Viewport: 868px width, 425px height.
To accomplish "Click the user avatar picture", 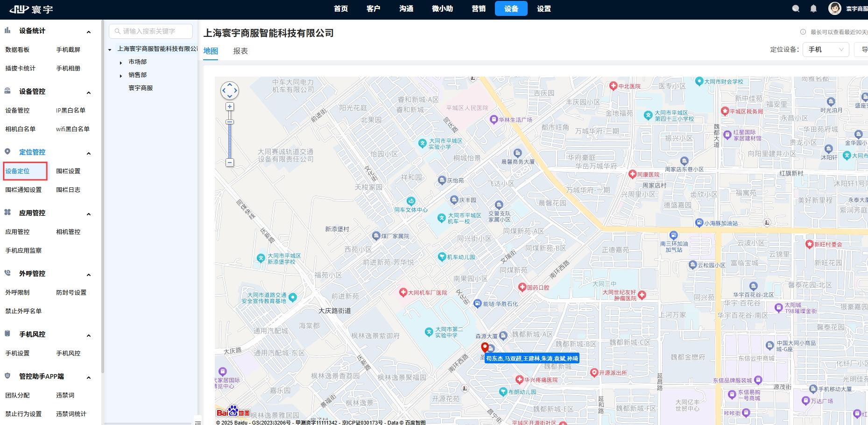I will 835,8.
